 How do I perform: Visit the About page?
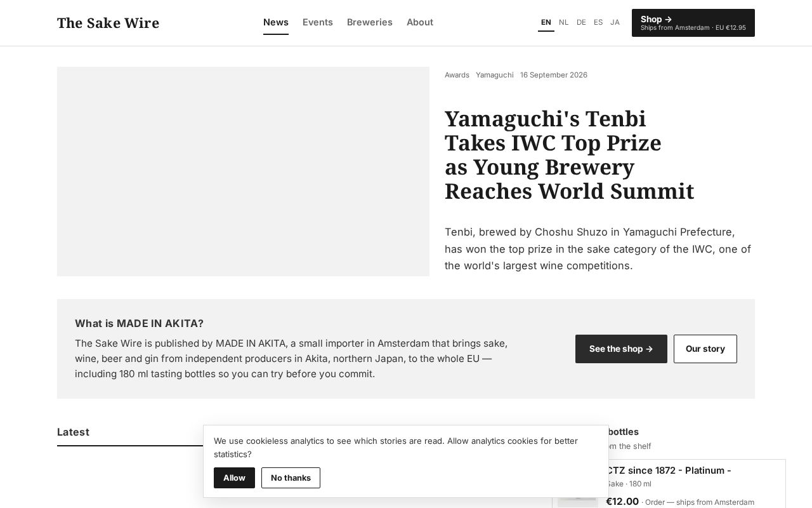420,22
